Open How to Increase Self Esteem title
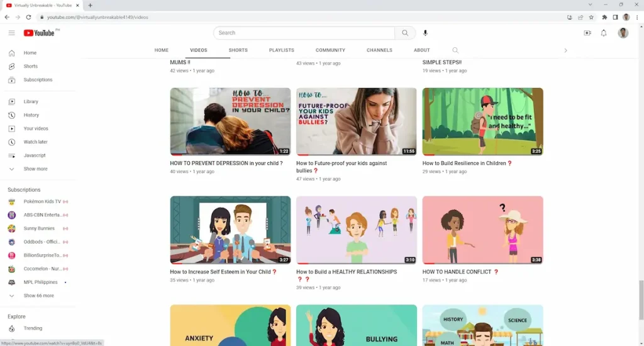Image resolution: width=644 pixels, height=346 pixels. (223, 272)
